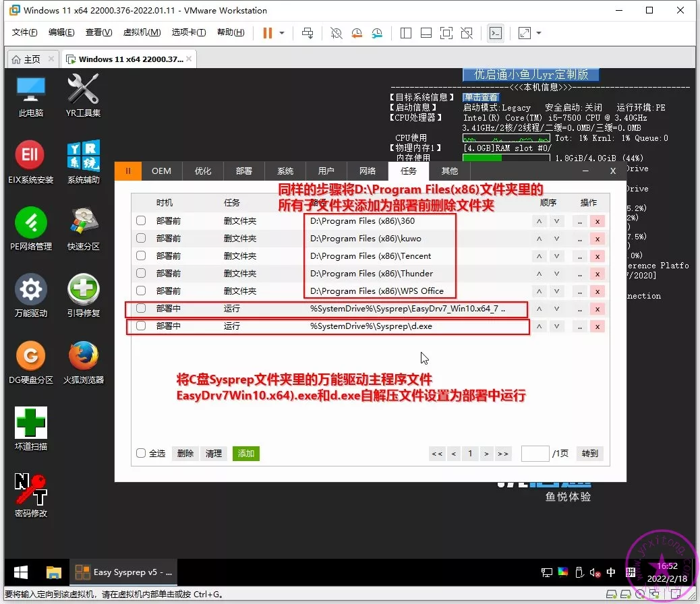Move the kuwo task down with arrow
The height and width of the screenshot is (604, 700).
(x=556, y=238)
